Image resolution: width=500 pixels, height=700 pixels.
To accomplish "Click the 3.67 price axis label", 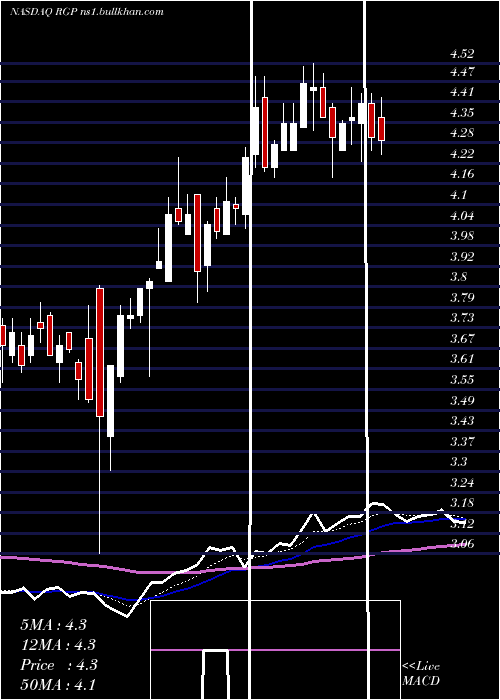I will [462, 339].
